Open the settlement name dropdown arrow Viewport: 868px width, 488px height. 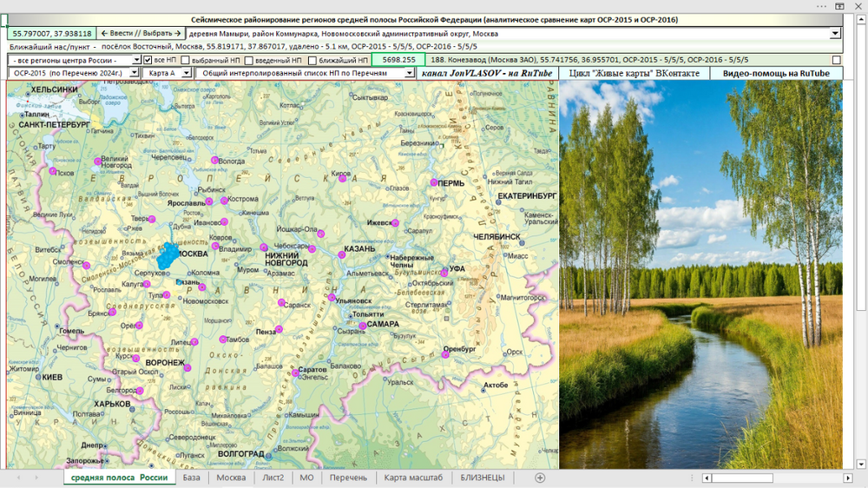(835, 34)
